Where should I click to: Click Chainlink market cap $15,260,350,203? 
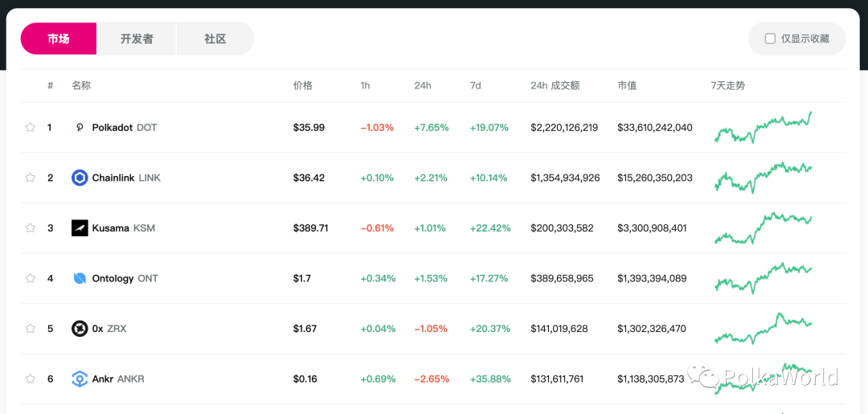click(655, 178)
